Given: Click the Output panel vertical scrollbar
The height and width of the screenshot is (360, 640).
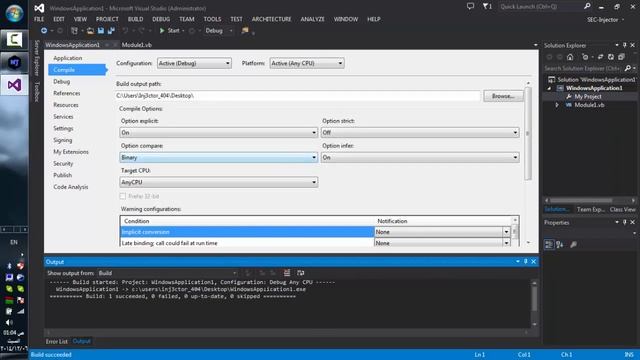Looking at the screenshot, I should point(534,303).
